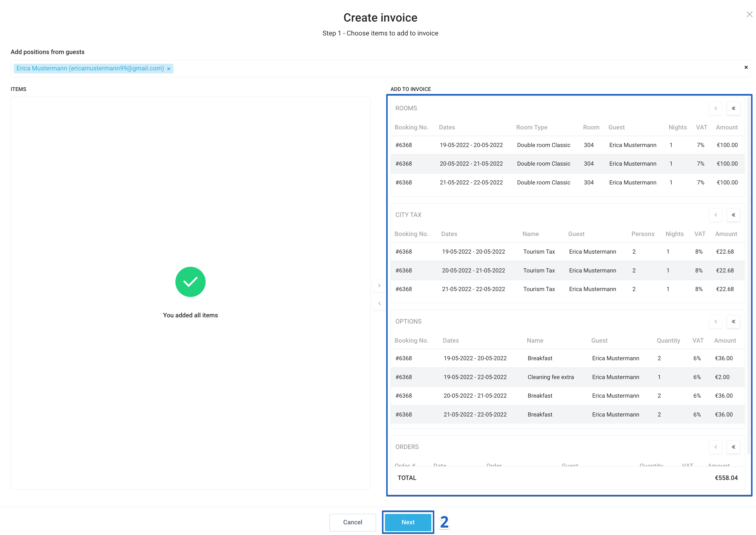Select the Cleaning fee extra row
Screen dimensions: 756x535
click(x=567, y=377)
